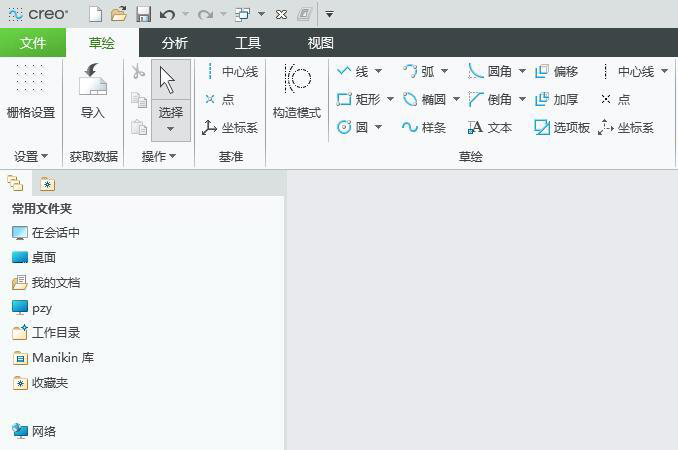Select the 倒角 chamfer tool
The image size is (678, 450).
[490, 99]
